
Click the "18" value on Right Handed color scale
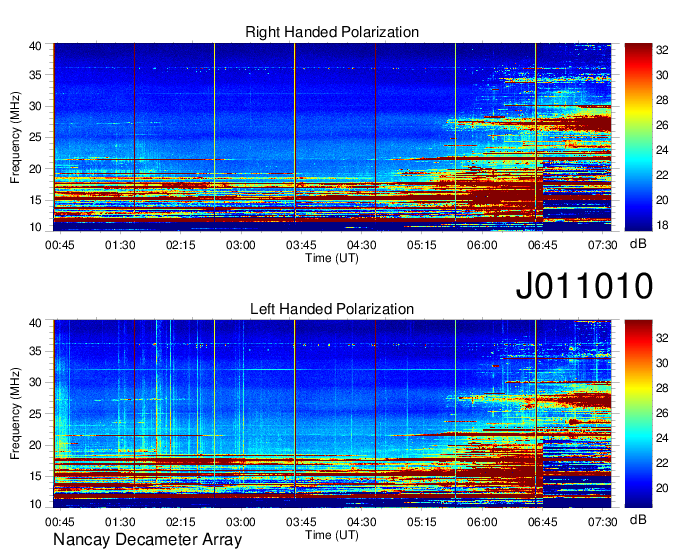click(662, 225)
